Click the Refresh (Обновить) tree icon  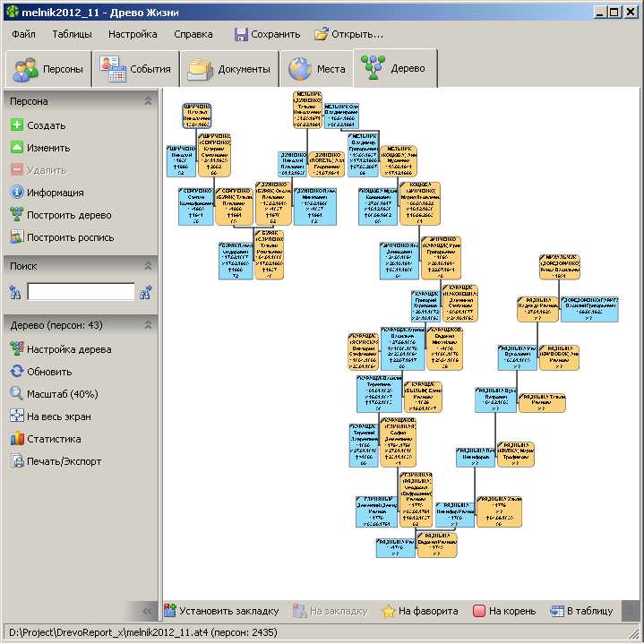point(16,372)
